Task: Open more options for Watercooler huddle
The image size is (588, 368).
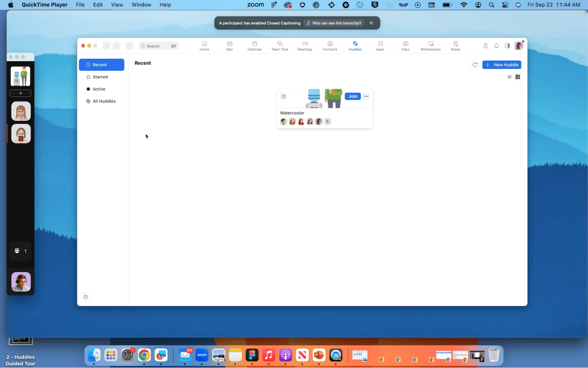Action: pyautogui.click(x=366, y=96)
